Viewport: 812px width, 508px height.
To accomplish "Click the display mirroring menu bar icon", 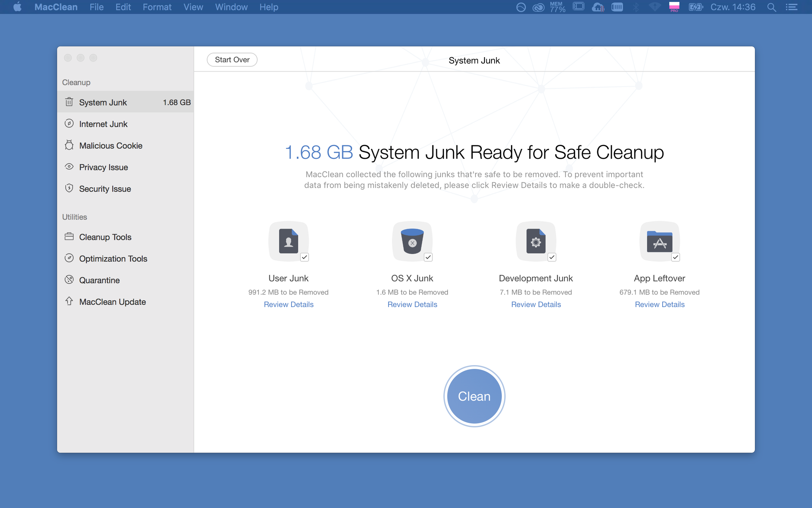I will click(578, 7).
